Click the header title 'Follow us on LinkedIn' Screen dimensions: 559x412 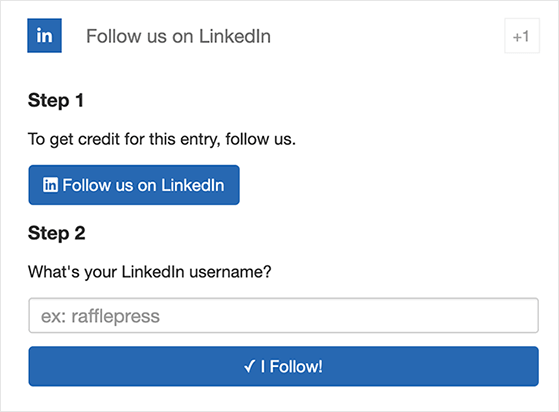pyautogui.click(x=178, y=36)
